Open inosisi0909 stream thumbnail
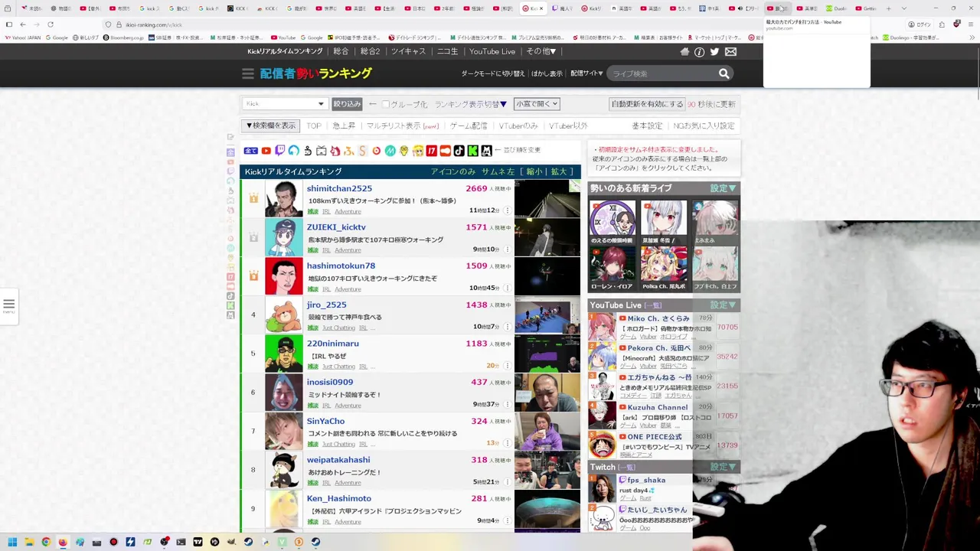Image resolution: width=980 pixels, height=551 pixels. (x=547, y=392)
